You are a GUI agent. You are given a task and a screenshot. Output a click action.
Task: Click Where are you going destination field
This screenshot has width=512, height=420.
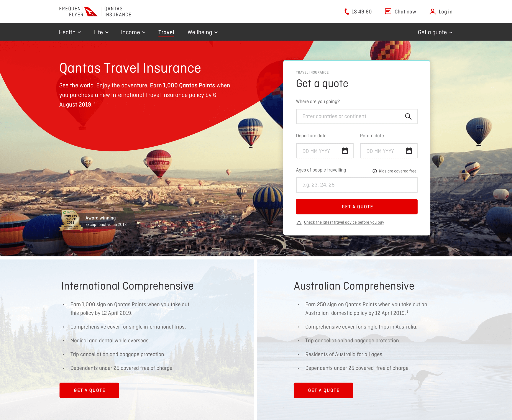(356, 116)
